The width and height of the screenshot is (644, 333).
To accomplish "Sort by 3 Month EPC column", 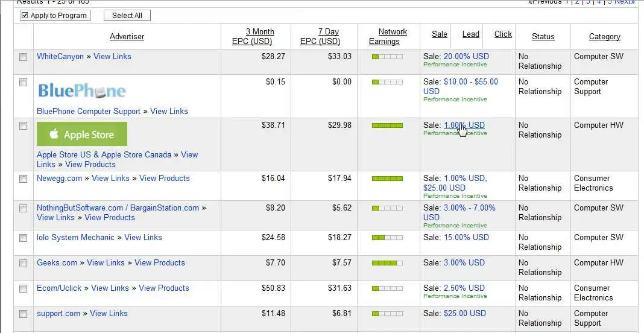I will pyautogui.click(x=252, y=37).
